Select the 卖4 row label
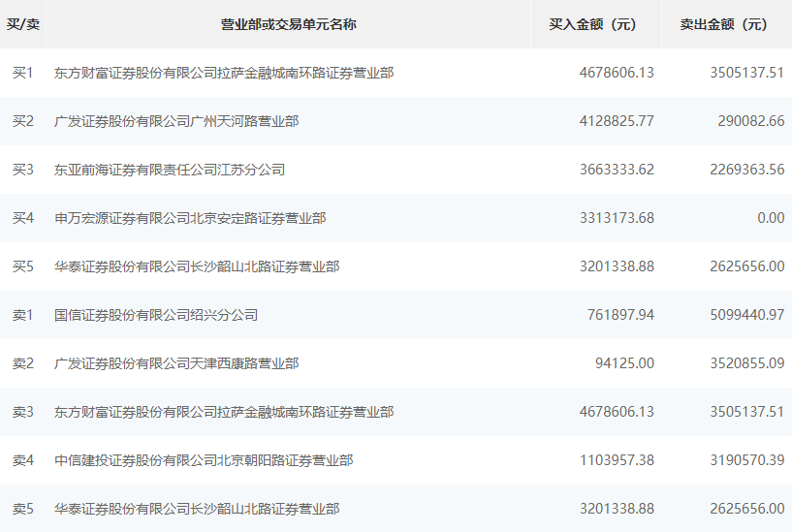 click(x=22, y=460)
